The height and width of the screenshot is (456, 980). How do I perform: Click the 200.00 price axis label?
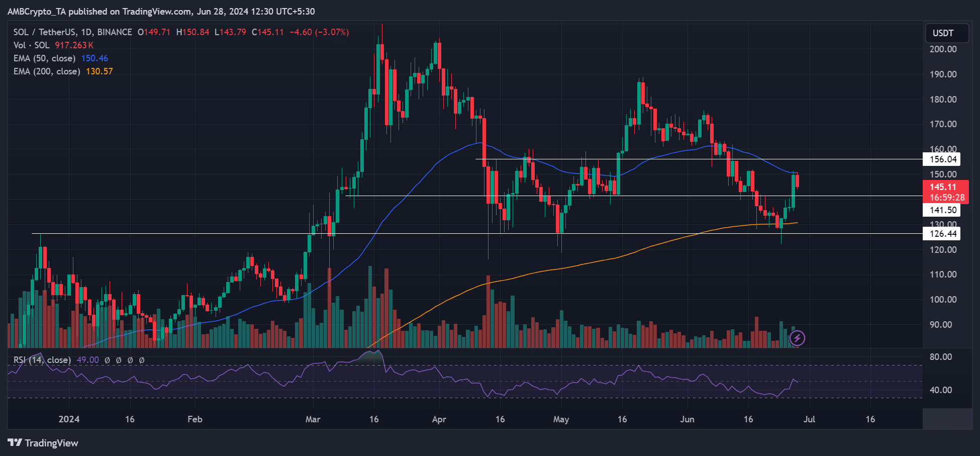943,49
